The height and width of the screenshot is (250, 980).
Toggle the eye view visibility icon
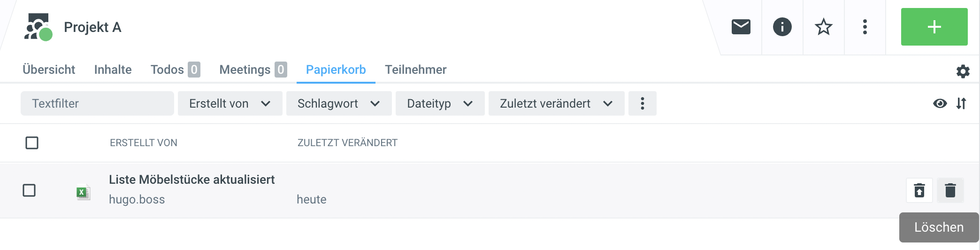[940, 103]
